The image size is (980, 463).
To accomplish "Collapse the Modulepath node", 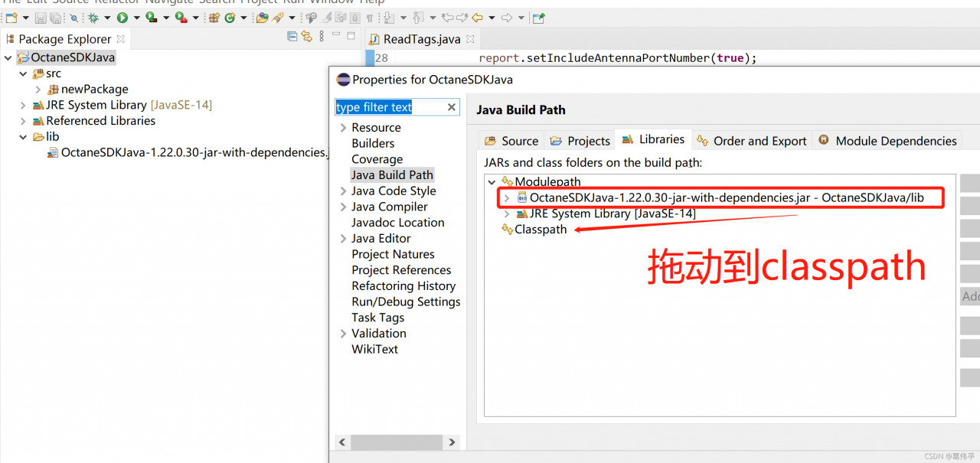I will pos(491,182).
